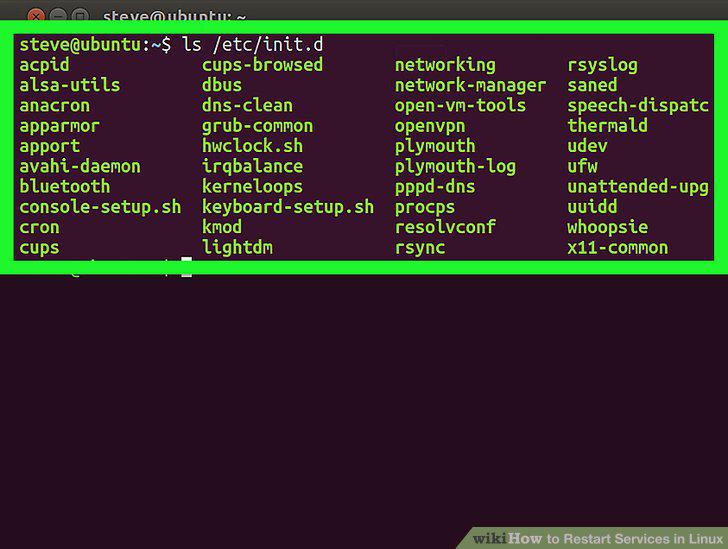Viewport: 728px width, 549px height.
Task: Click the red close window button
Action: 35,16
